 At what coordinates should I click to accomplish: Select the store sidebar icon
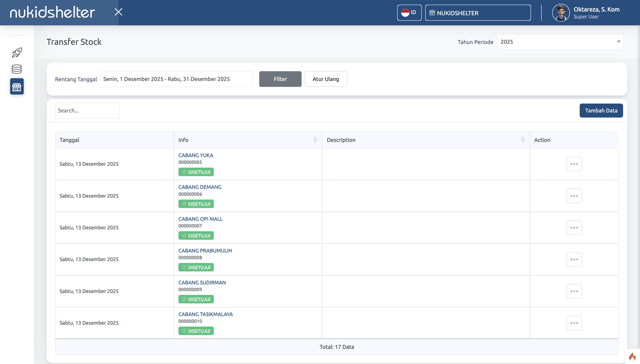[17, 86]
